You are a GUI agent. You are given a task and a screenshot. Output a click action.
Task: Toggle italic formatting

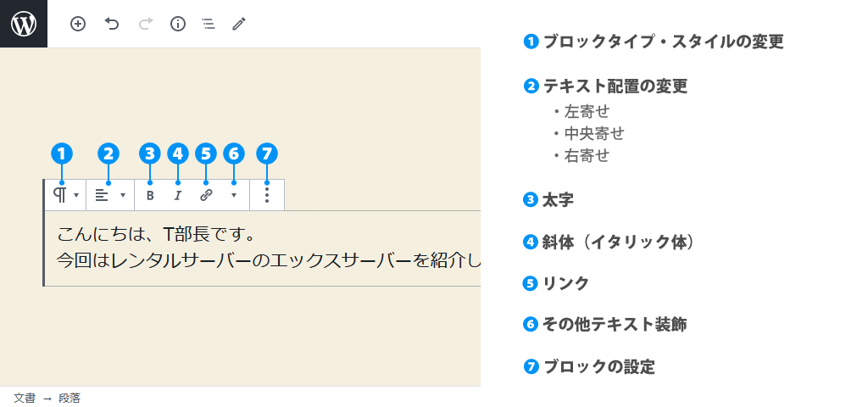(x=178, y=195)
